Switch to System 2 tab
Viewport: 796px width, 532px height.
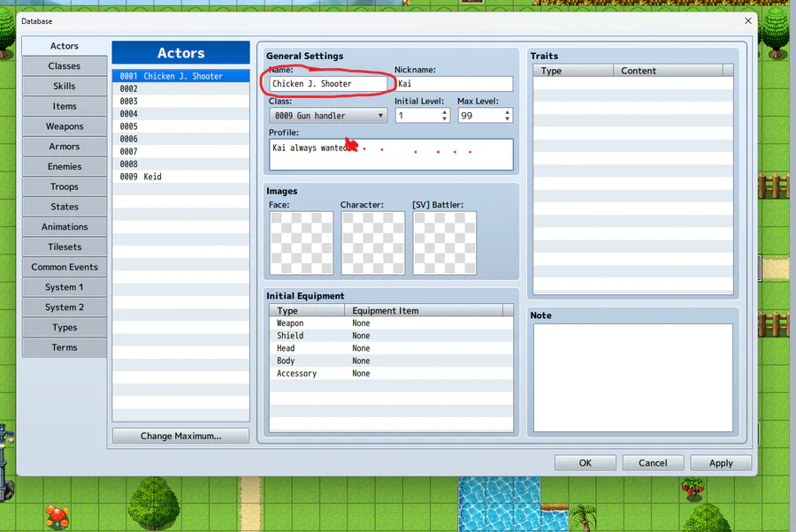click(x=65, y=308)
